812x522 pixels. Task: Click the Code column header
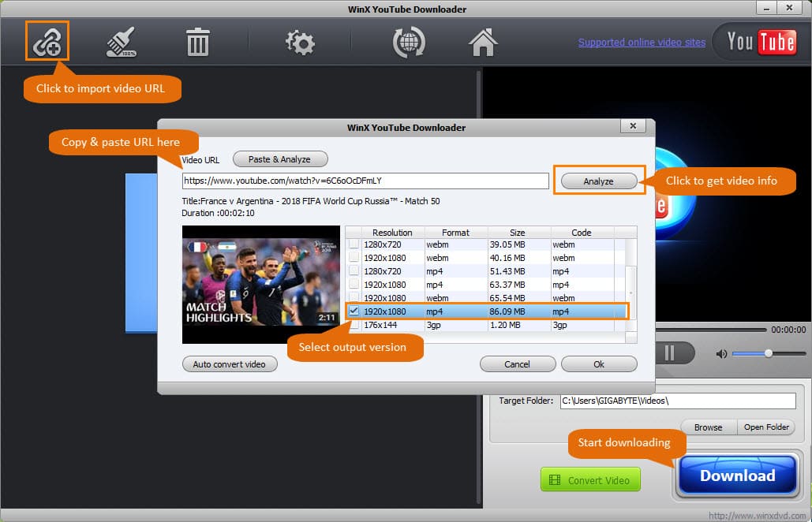[582, 233]
